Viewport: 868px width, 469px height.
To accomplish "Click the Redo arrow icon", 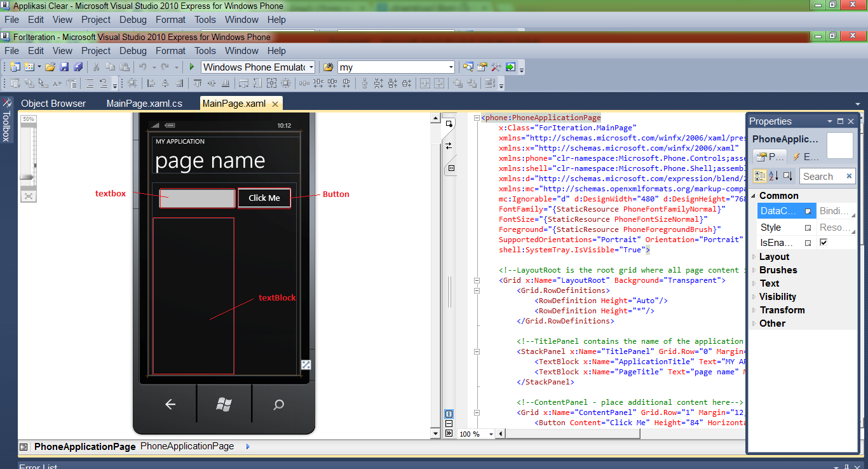I will [165, 67].
